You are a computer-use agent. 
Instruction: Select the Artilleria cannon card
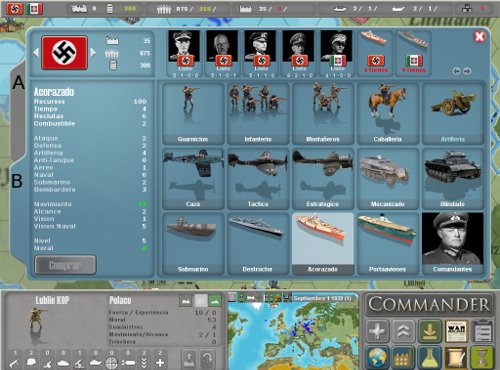pos(453,113)
